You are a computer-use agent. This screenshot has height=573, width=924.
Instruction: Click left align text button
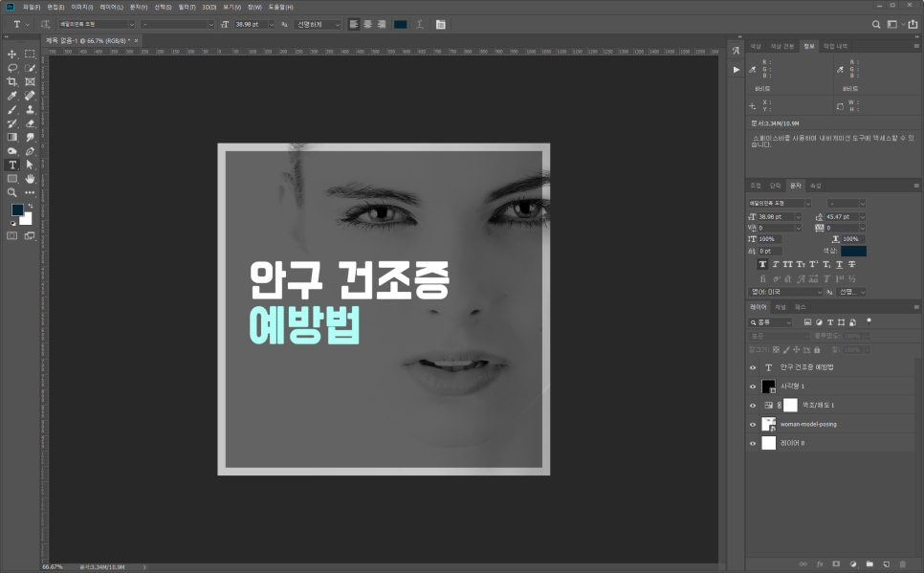point(353,24)
